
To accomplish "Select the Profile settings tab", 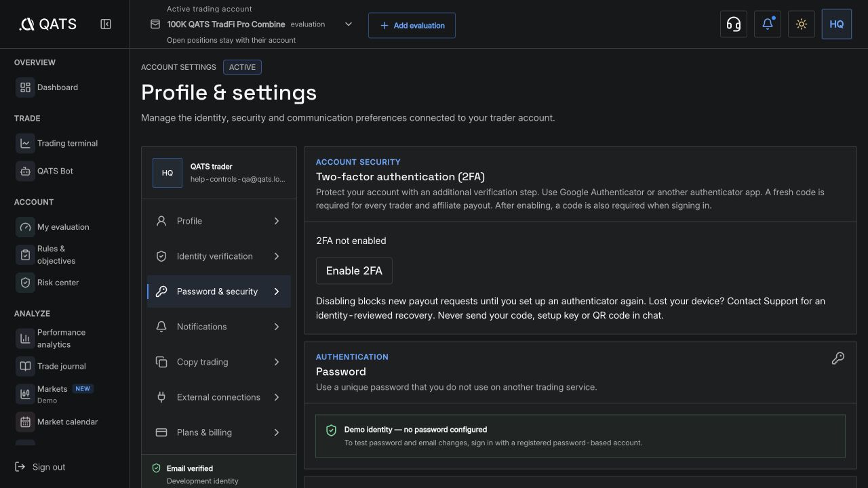I will click(219, 221).
